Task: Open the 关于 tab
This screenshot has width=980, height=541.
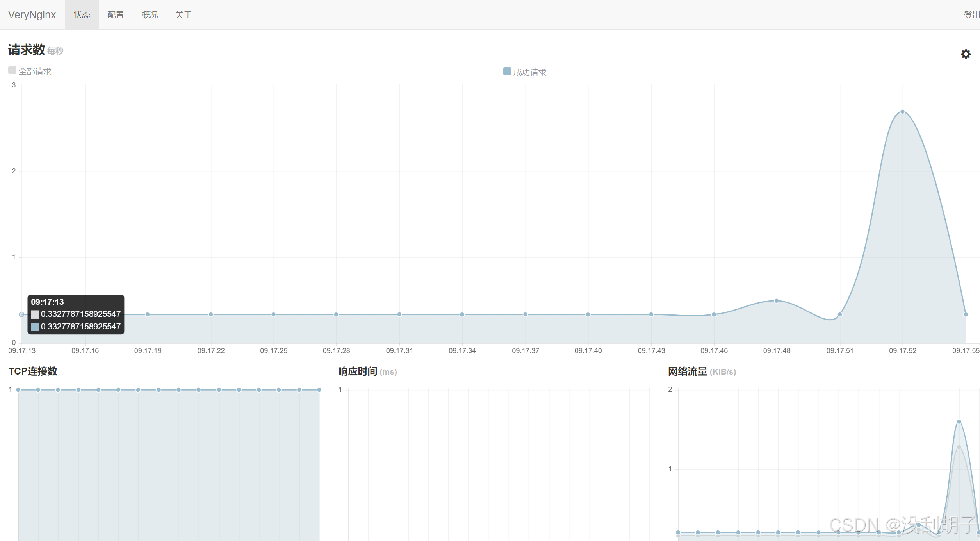Action: pos(184,15)
